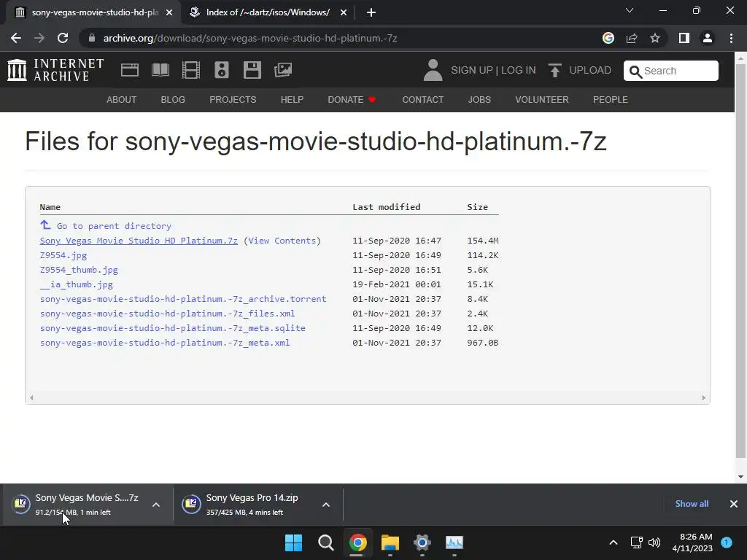Image resolution: width=747 pixels, height=560 pixels.
Task: Open PEOPLE menu item
Action: tap(611, 99)
